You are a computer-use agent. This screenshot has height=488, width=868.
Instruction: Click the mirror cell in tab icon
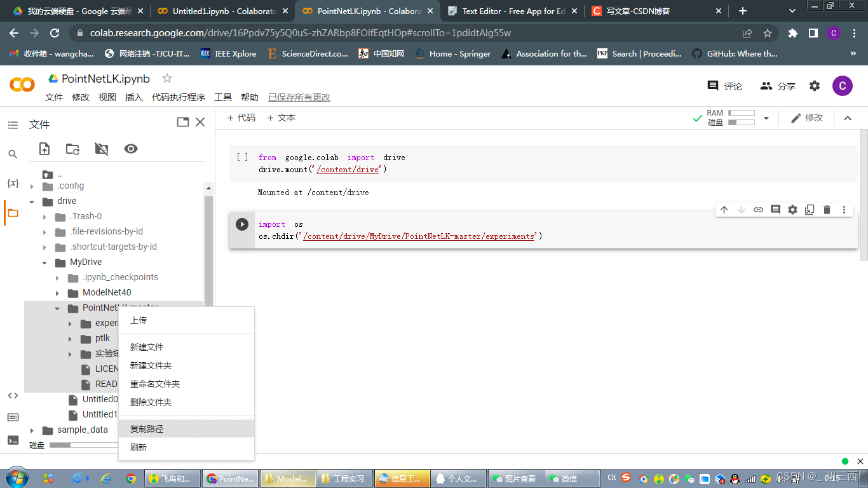810,210
